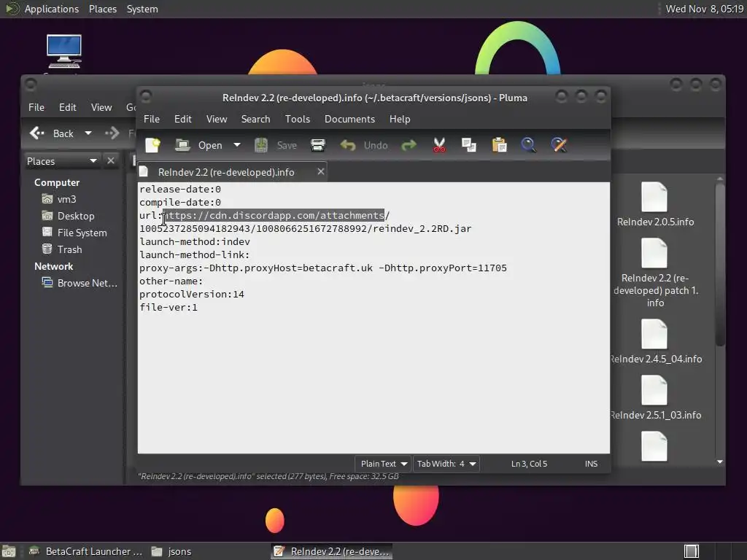Open the Computer desktop icon

pyautogui.click(x=64, y=52)
